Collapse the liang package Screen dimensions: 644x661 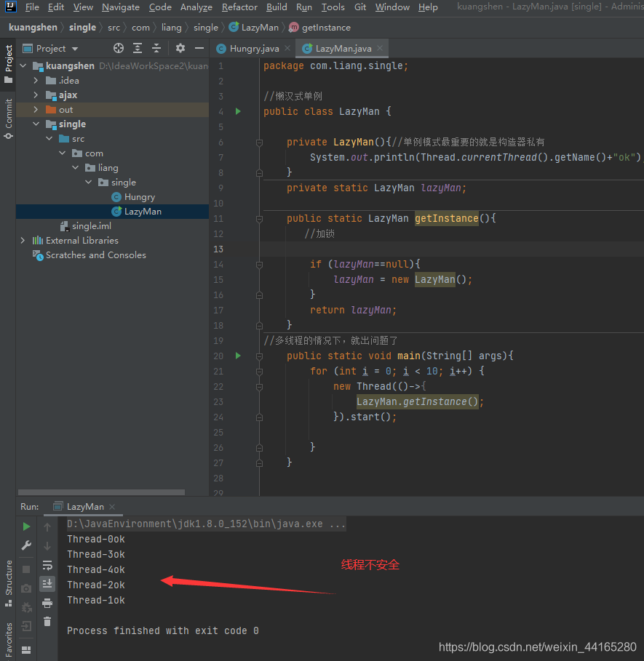[76, 168]
